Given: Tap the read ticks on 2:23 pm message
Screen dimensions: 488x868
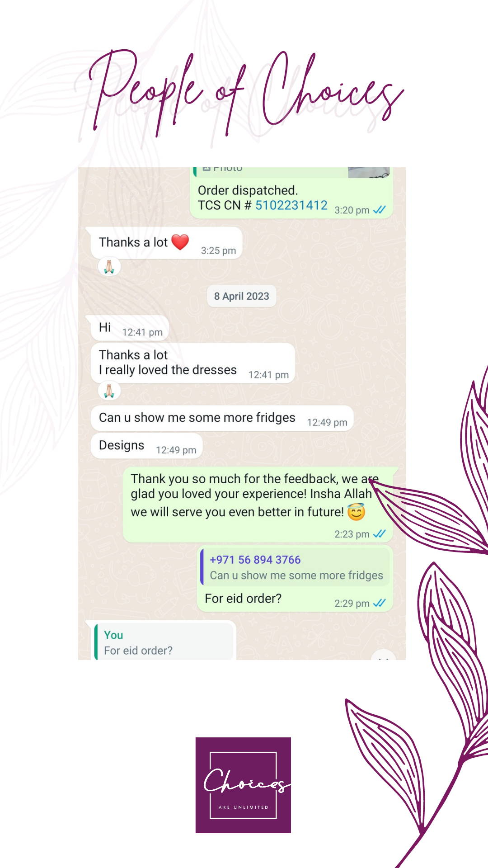Looking at the screenshot, I should tap(379, 534).
